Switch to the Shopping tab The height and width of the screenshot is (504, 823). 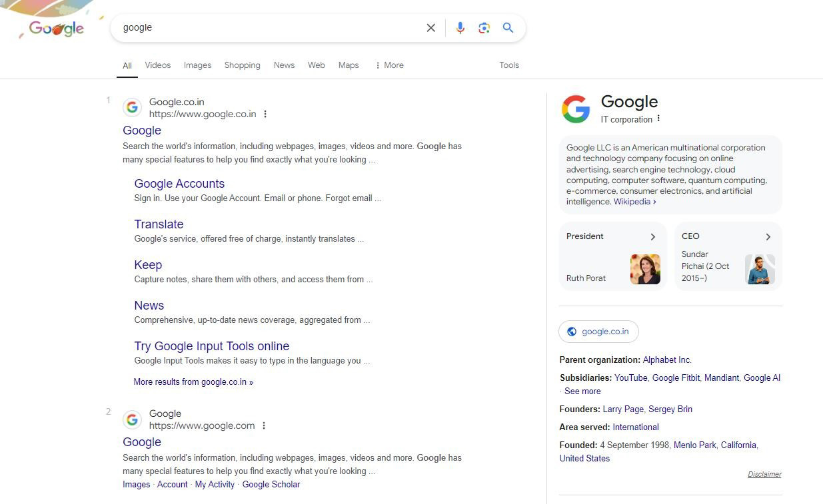242,65
